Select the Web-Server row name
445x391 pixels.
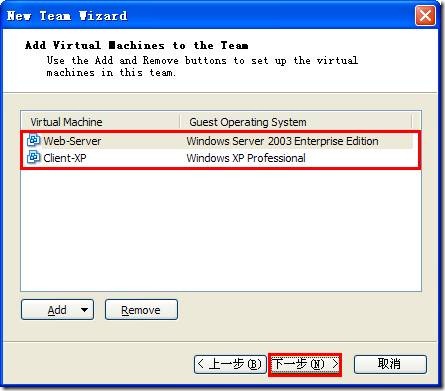72,141
